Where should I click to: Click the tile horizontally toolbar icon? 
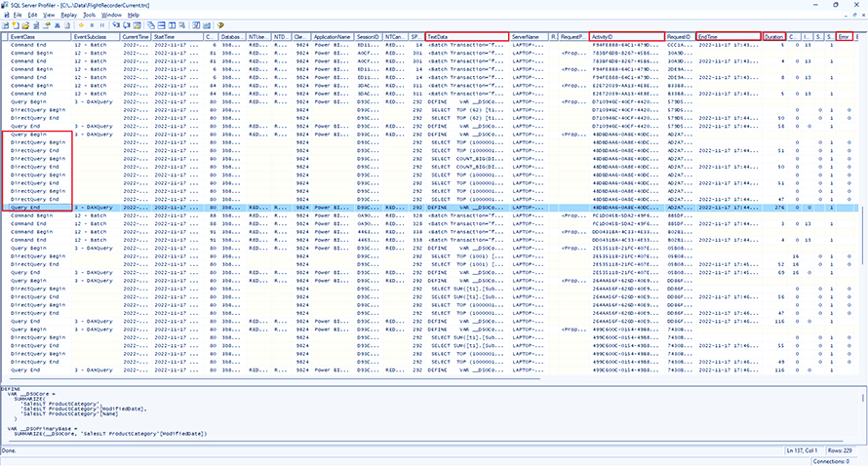pos(161,25)
